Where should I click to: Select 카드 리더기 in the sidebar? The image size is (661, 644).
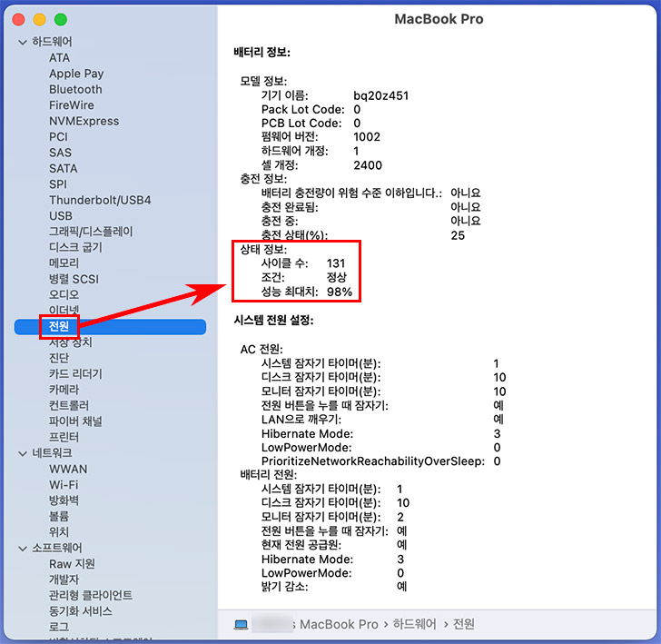click(x=75, y=374)
